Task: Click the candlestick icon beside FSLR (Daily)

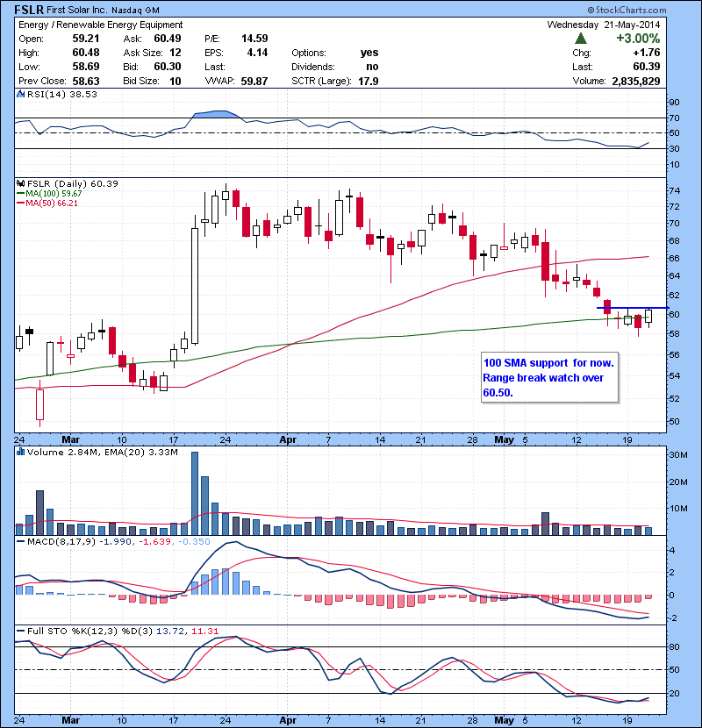Action: [x=20, y=184]
